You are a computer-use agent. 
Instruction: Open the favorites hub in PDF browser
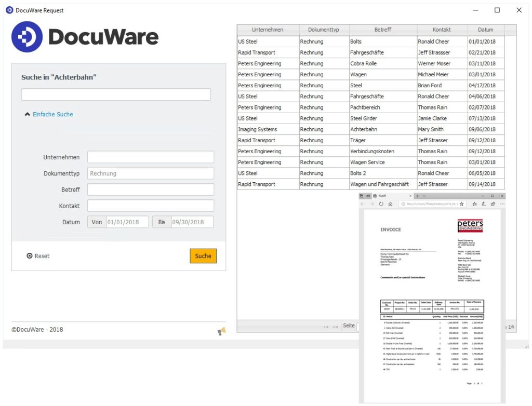[x=474, y=204]
